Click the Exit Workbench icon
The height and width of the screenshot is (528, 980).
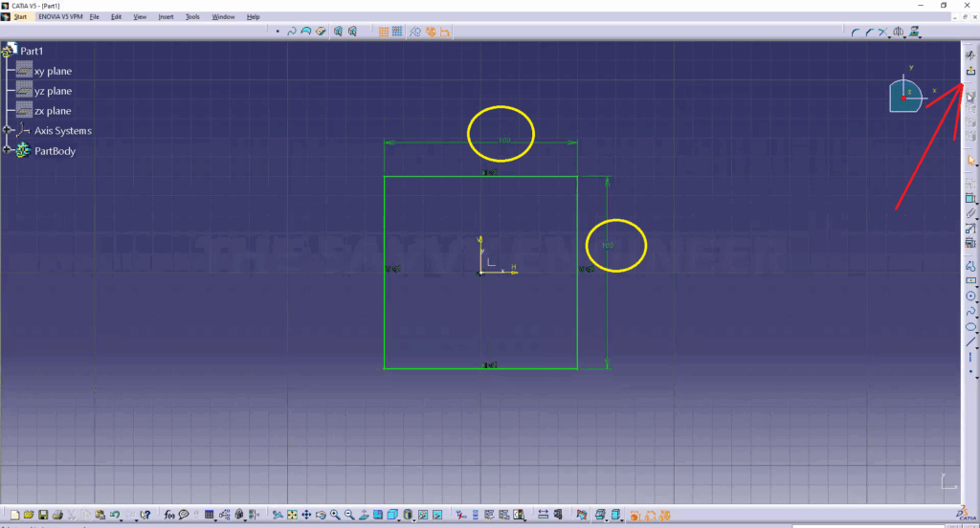pos(970,72)
